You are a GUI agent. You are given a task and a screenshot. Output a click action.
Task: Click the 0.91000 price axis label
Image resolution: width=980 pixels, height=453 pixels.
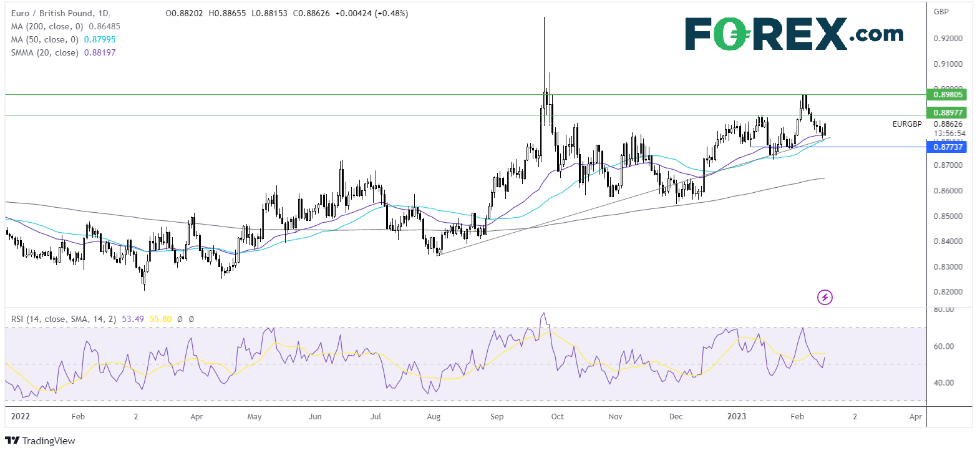(x=948, y=64)
